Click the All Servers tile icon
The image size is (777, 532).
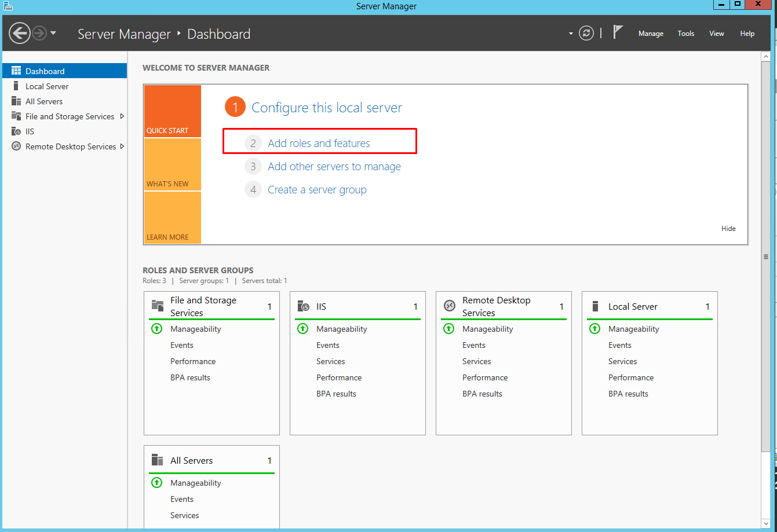(x=158, y=460)
